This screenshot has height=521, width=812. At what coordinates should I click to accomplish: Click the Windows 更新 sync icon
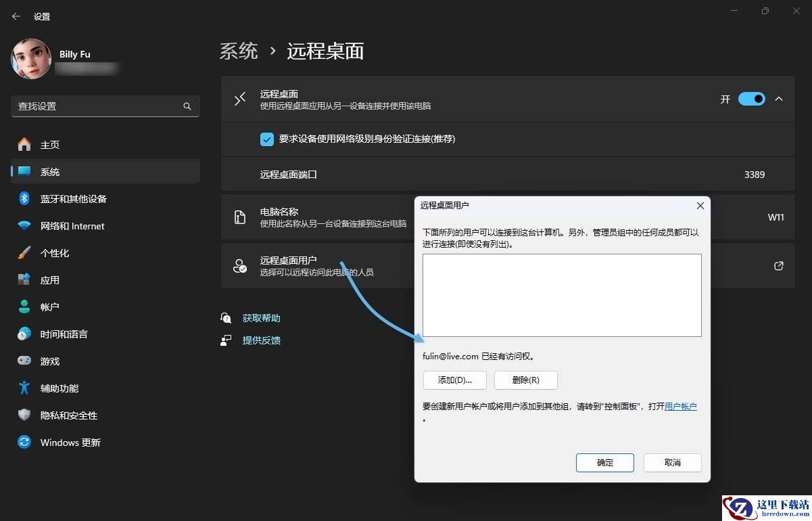coord(24,442)
